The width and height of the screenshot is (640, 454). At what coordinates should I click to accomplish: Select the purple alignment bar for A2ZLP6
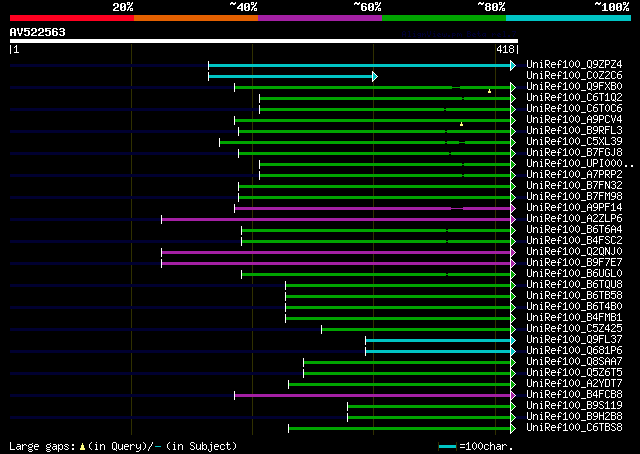pos(336,220)
